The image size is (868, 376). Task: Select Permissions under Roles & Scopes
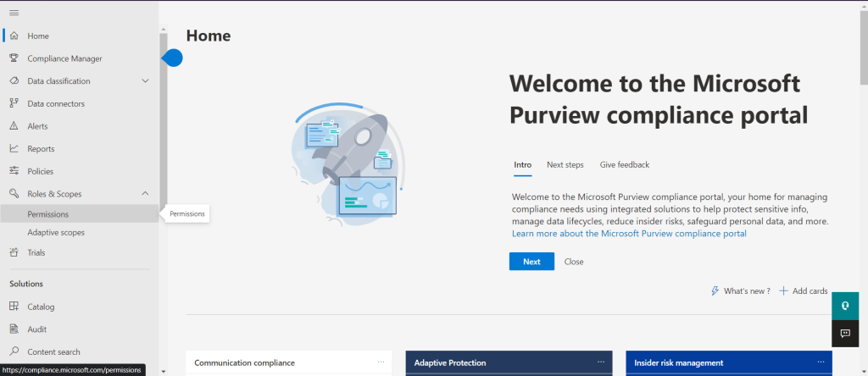point(80,214)
